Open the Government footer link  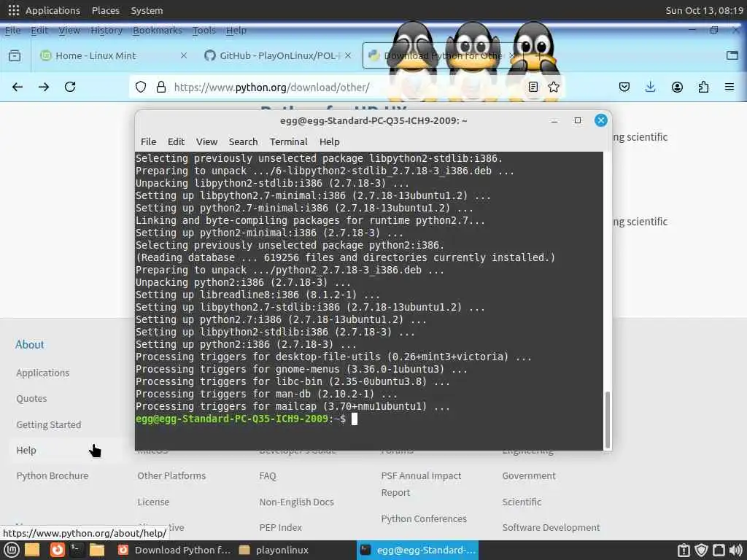pyautogui.click(x=529, y=475)
